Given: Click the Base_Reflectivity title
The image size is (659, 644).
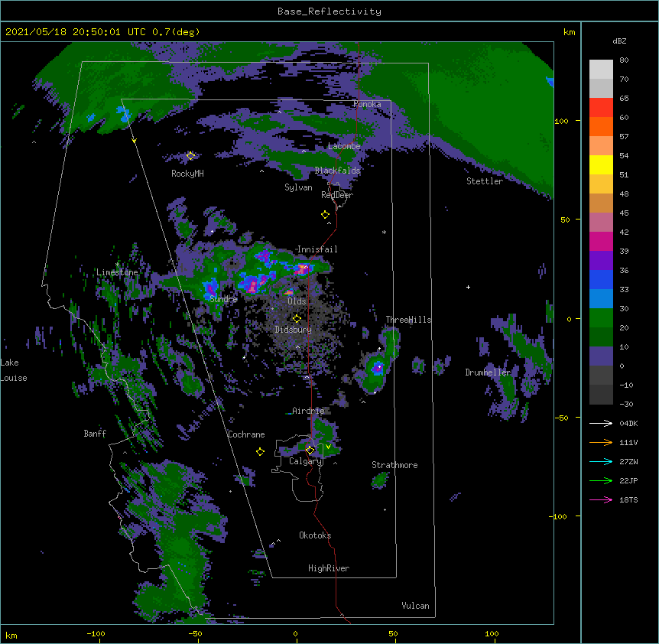Looking at the screenshot, I should (329, 11).
